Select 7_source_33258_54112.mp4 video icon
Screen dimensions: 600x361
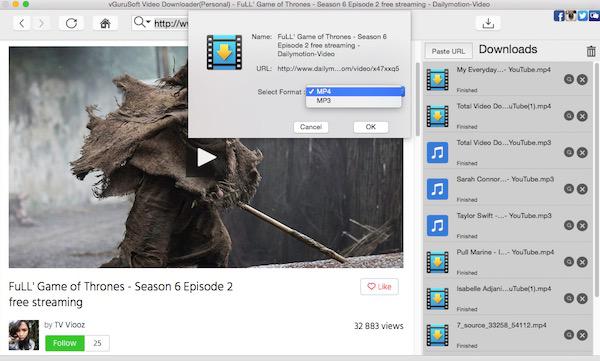coord(437,335)
